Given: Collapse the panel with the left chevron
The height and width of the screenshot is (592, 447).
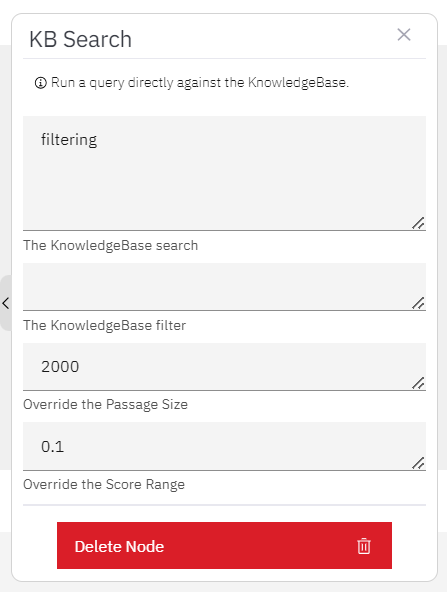Looking at the screenshot, I should point(6,303).
